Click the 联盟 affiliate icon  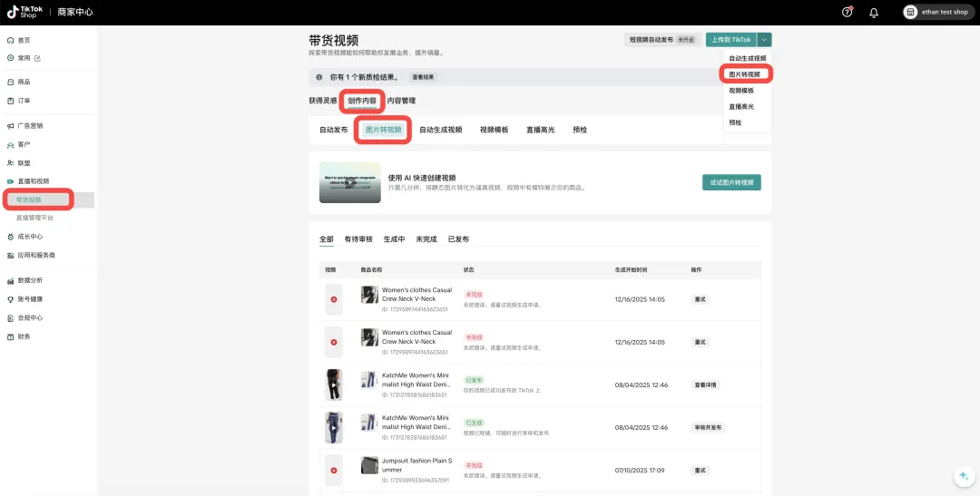(10, 163)
